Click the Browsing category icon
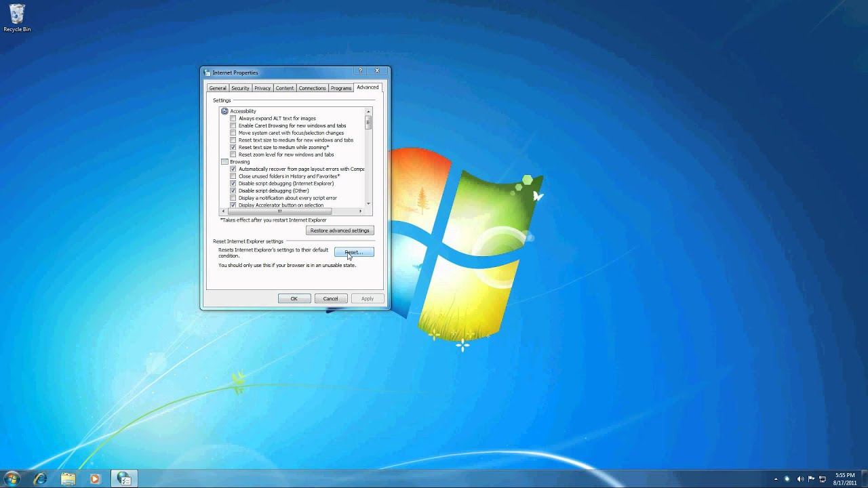 [x=224, y=162]
